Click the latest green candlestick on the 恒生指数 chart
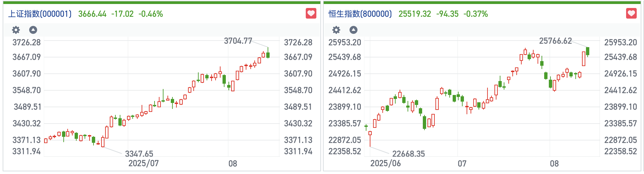 pos(588,51)
